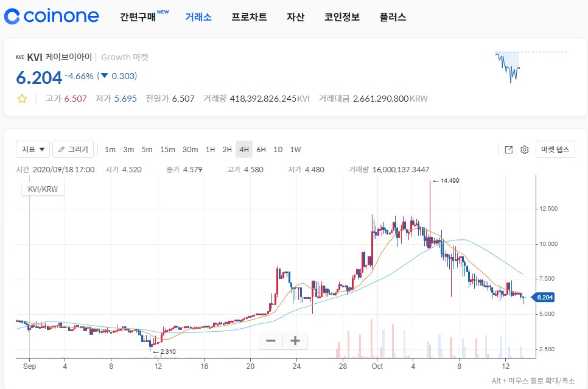The image size is (588, 389).
Task: Open the 자산 menu
Action: pyautogui.click(x=295, y=17)
